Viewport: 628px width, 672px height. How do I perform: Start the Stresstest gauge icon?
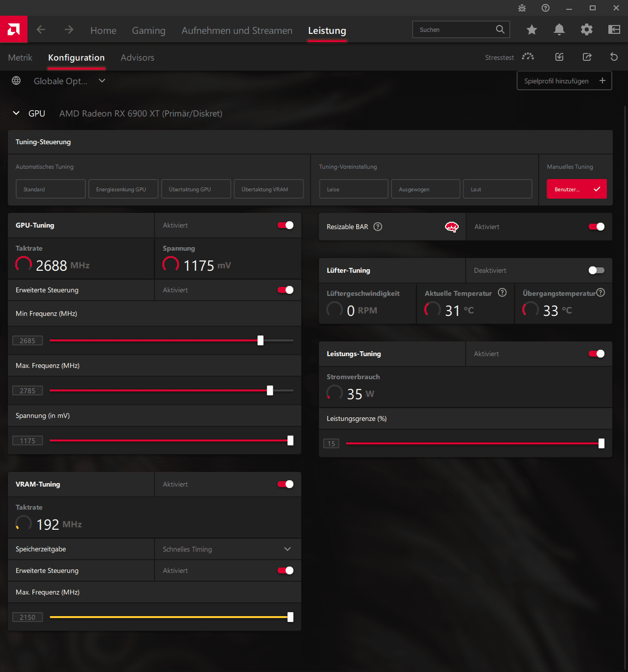528,57
